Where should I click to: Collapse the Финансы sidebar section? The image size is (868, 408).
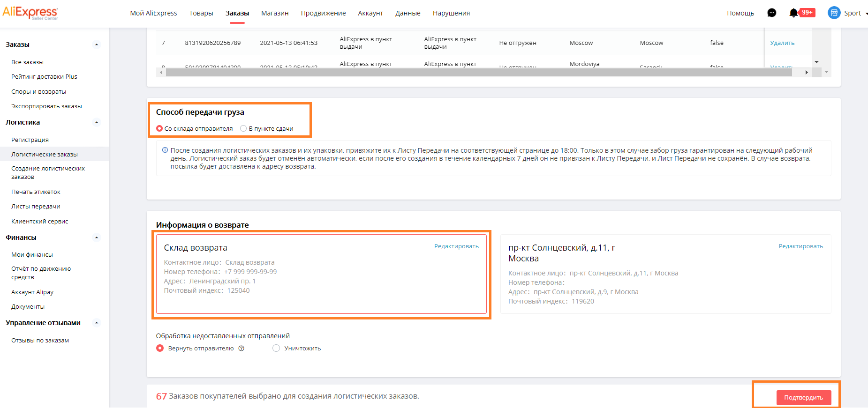[x=97, y=238]
